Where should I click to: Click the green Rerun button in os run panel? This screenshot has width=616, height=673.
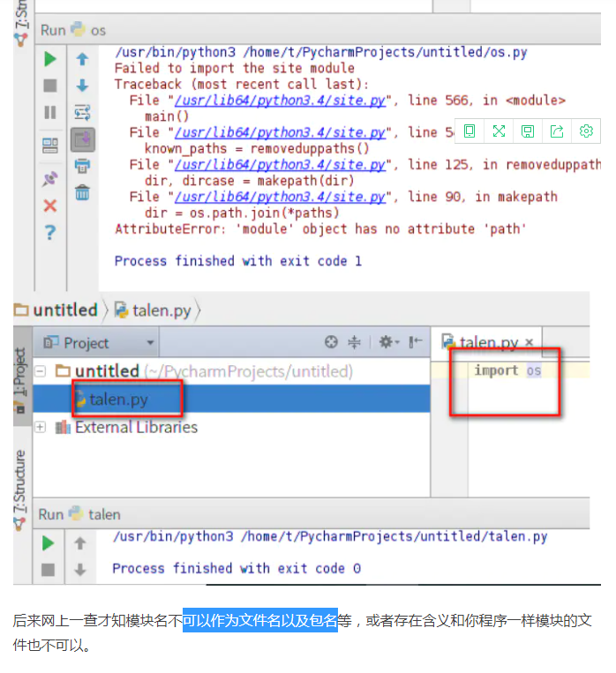coord(49,59)
